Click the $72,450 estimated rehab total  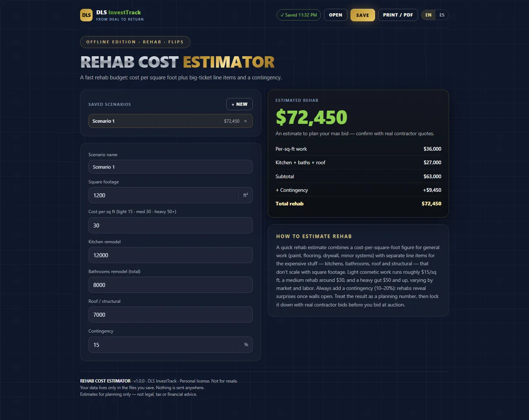pos(312,117)
